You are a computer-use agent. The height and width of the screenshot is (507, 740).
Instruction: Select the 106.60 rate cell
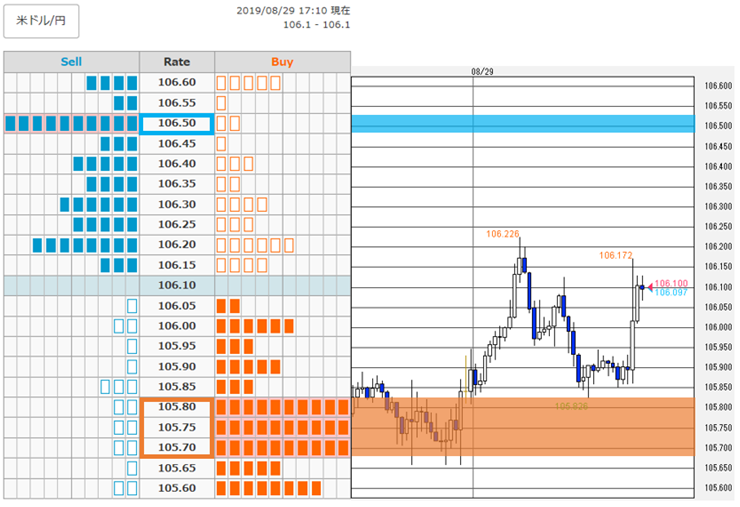tap(177, 82)
